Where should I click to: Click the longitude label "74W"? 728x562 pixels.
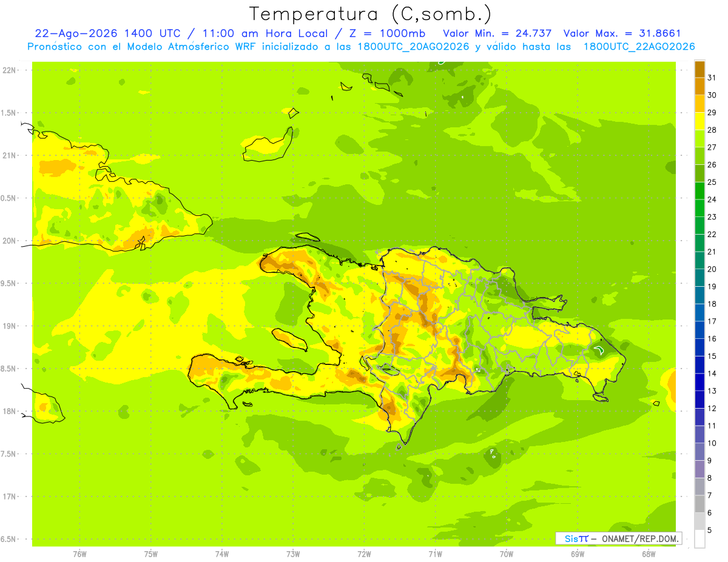(222, 554)
